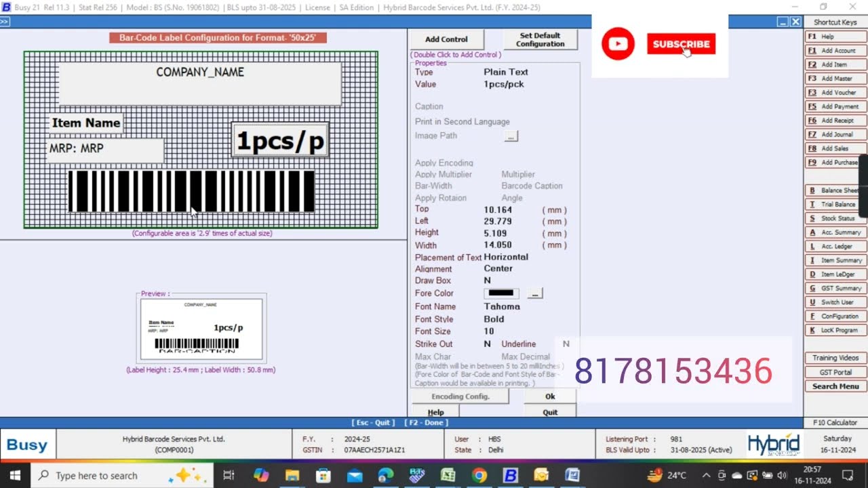Change Placement of Text Horizontal value
868x488 pixels.
point(506,257)
